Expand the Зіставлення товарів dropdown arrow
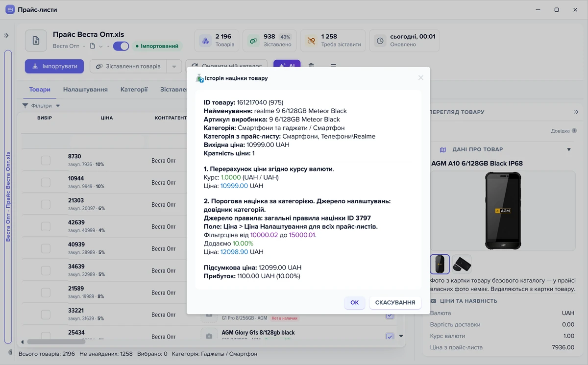The image size is (588, 365). 174,66
